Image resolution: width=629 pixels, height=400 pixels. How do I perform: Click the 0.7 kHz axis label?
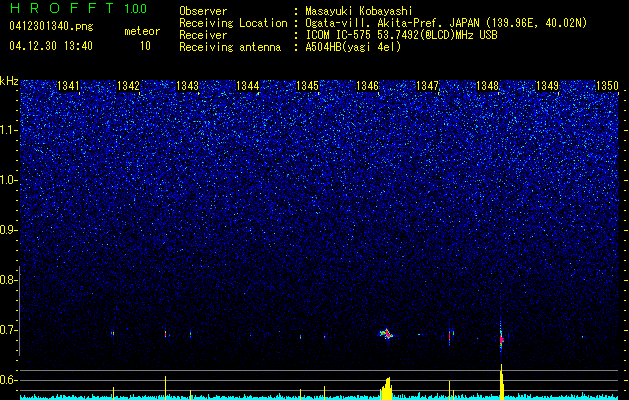8,330
